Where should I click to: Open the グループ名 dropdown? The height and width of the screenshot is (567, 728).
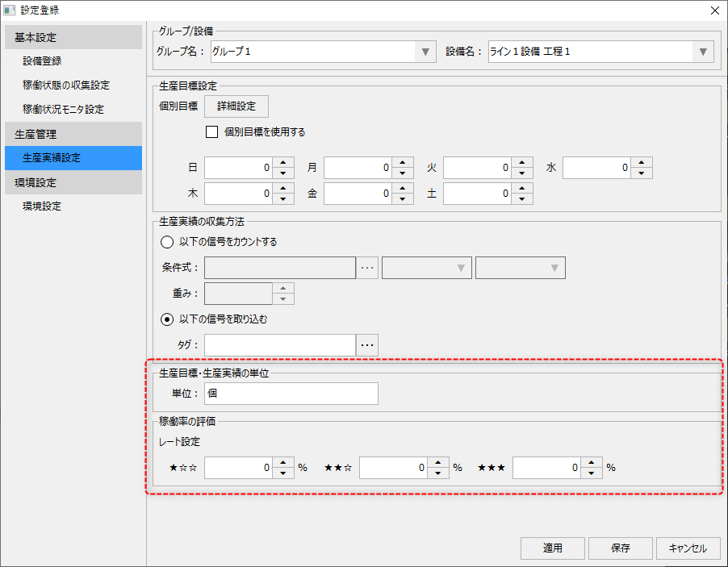pyautogui.click(x=425, y=51)
